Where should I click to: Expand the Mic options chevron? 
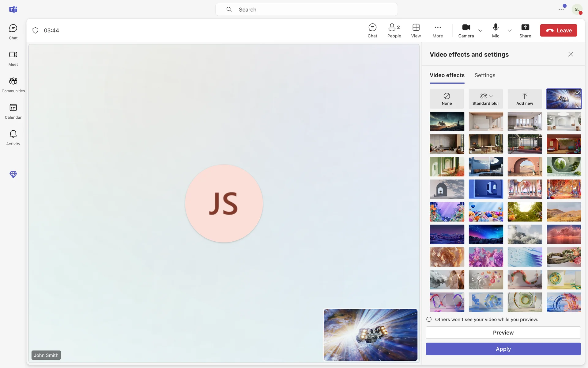(510, 31)
